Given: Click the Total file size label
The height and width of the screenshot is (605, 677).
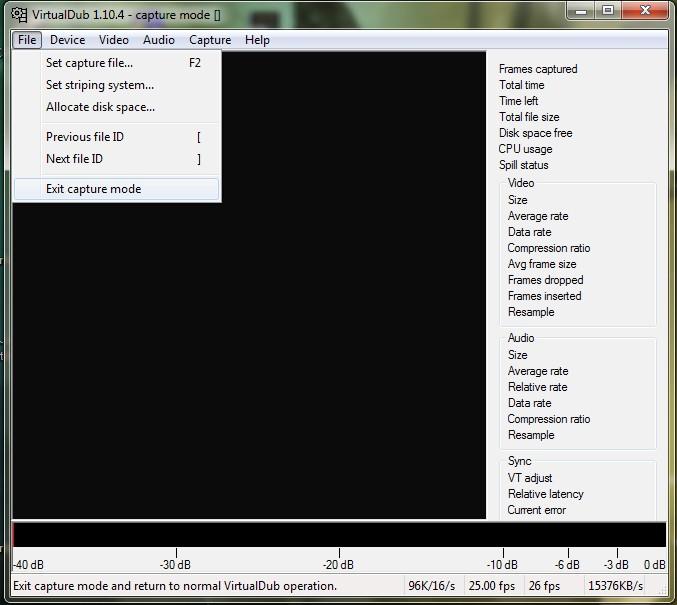Looking at the screenshot, I should (529, 117).
